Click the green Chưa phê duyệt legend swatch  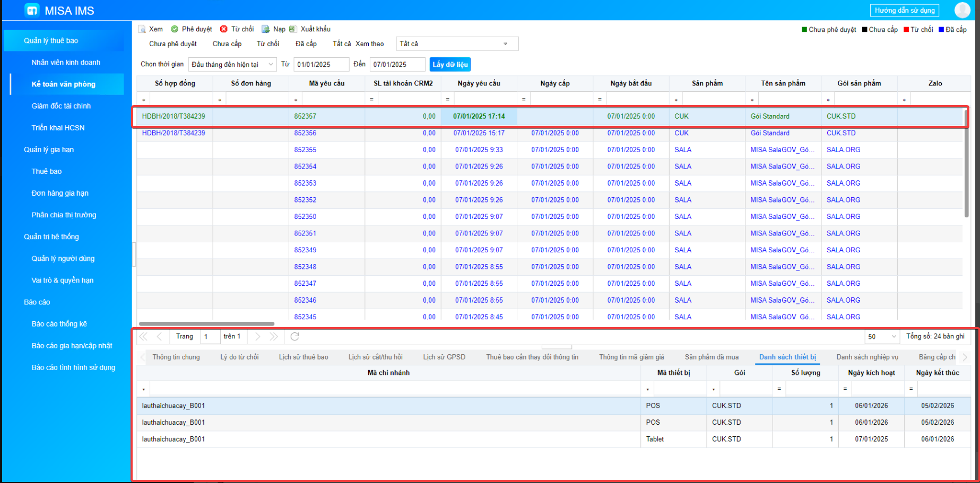804,30
